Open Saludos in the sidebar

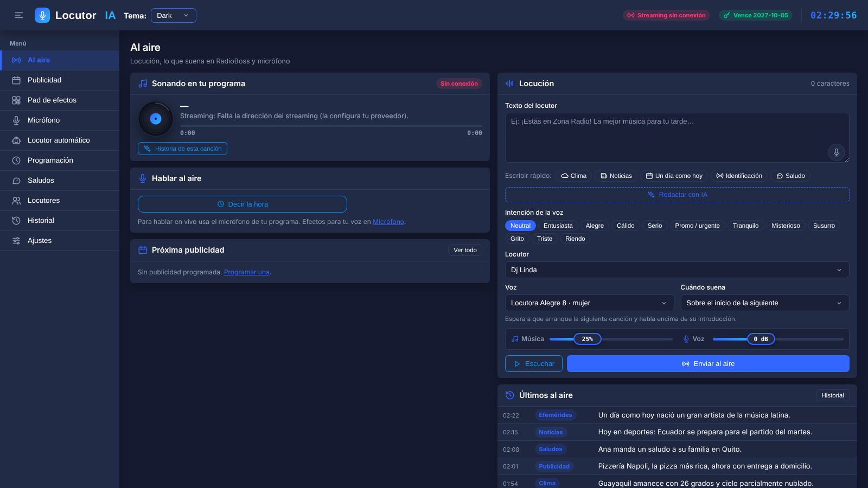click(60, 181)
